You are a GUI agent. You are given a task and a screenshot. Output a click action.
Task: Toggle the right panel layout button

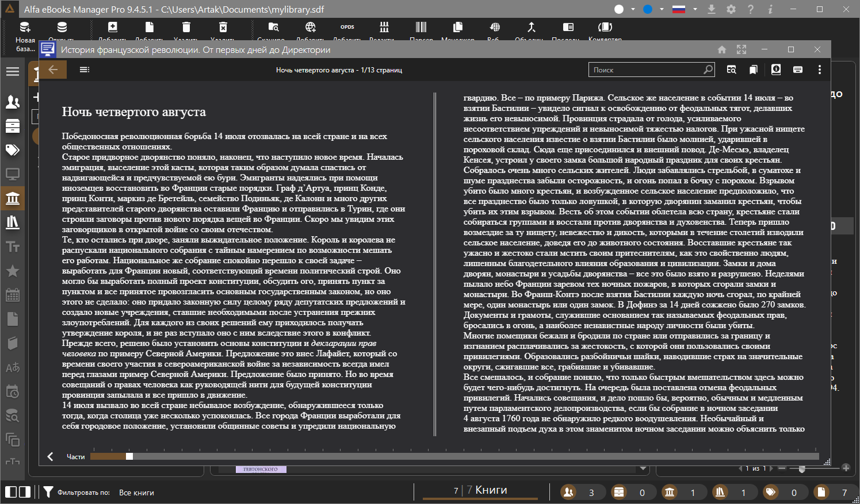click(x=25, y=492)
